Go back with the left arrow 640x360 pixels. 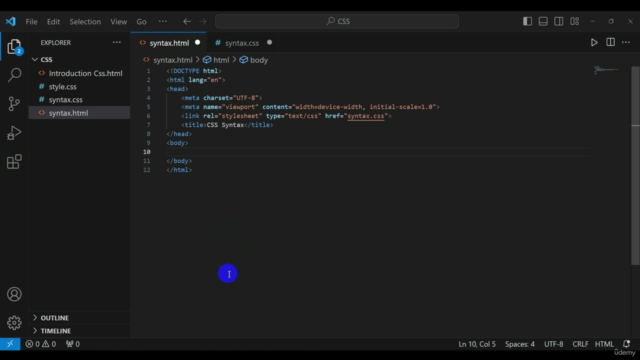(187, 21)
